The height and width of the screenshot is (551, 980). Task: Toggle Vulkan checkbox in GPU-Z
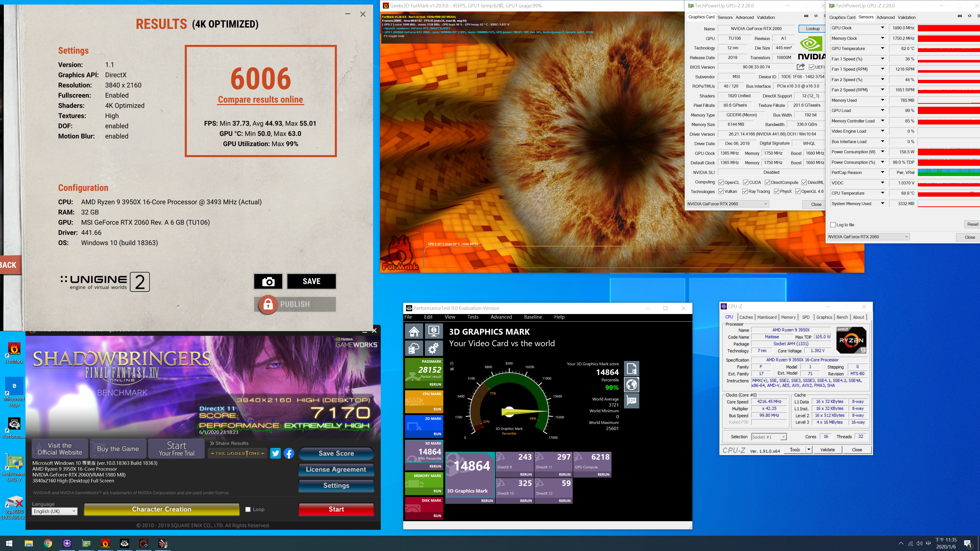click(x=721, y=191)
